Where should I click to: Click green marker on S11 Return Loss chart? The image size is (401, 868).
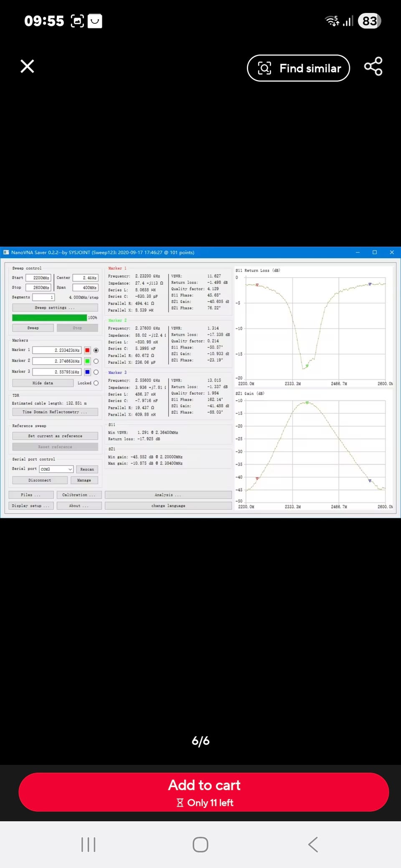point(307,366)
